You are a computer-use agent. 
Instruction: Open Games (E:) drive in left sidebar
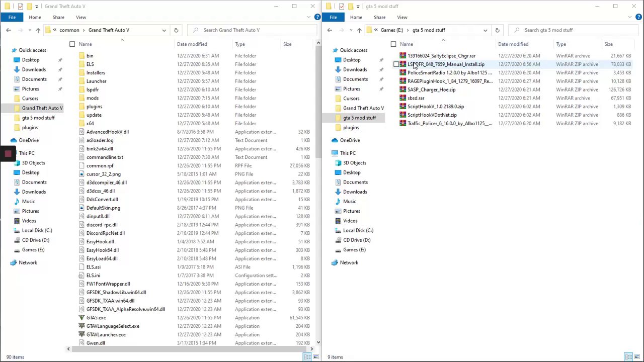point(33,250)
